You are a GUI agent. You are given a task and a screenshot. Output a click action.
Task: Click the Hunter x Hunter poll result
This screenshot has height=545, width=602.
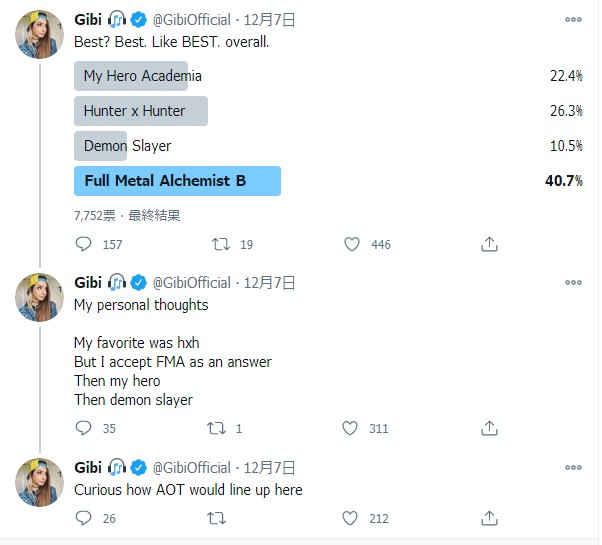tap(140, 111)
